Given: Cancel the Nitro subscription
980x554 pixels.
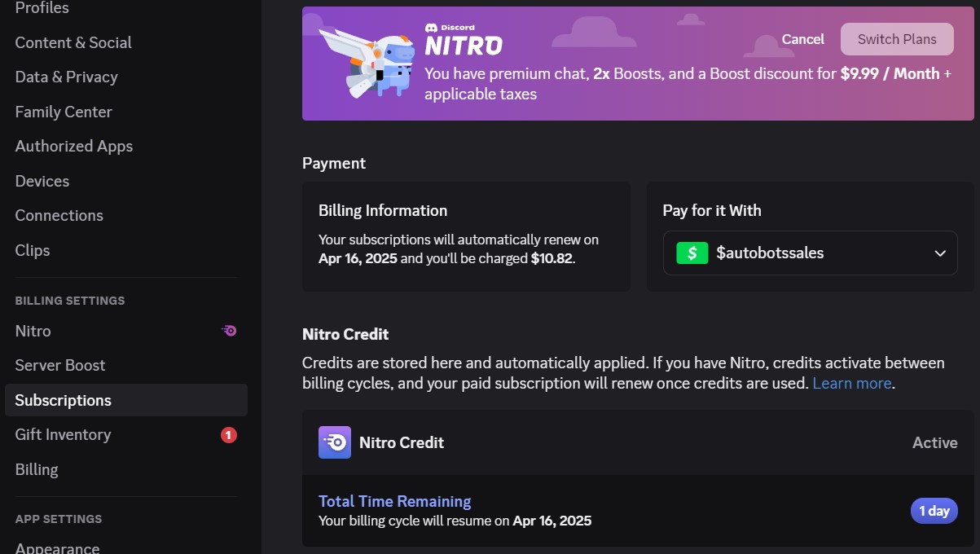Looking at the screenshot, I should coord(802,39).
